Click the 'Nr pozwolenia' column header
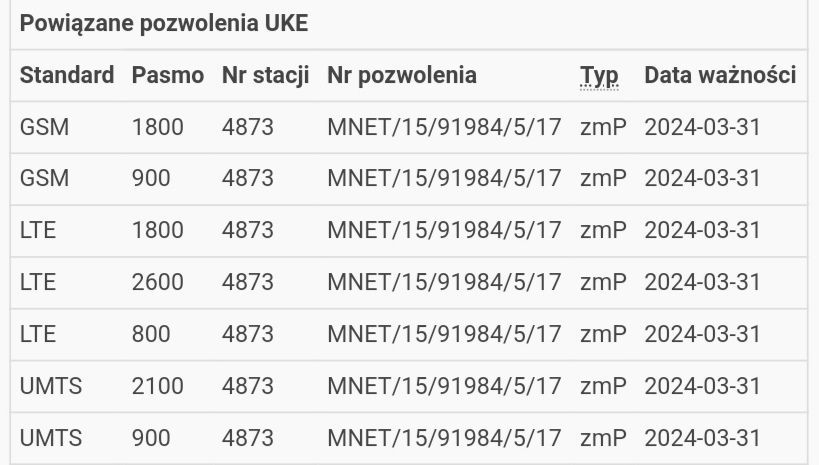Viewport: 819px width, 465px height. (402, 75)
